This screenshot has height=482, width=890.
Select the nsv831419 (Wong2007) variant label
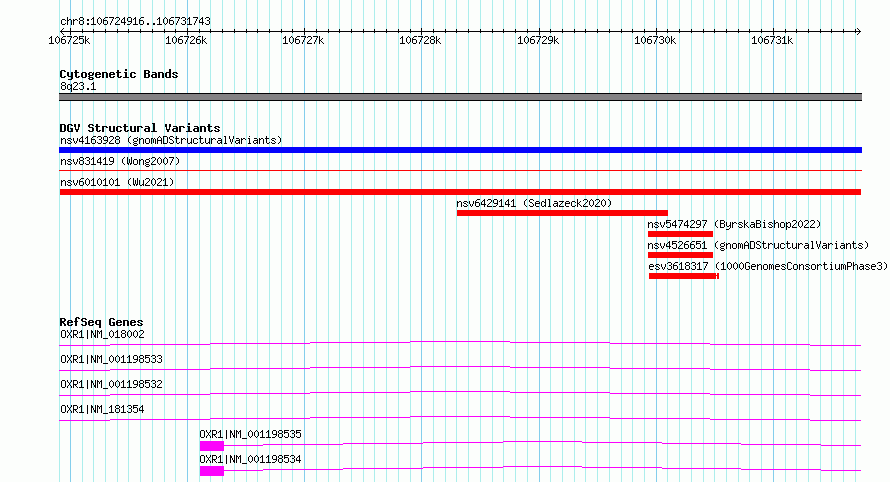[x=120, y=161]
